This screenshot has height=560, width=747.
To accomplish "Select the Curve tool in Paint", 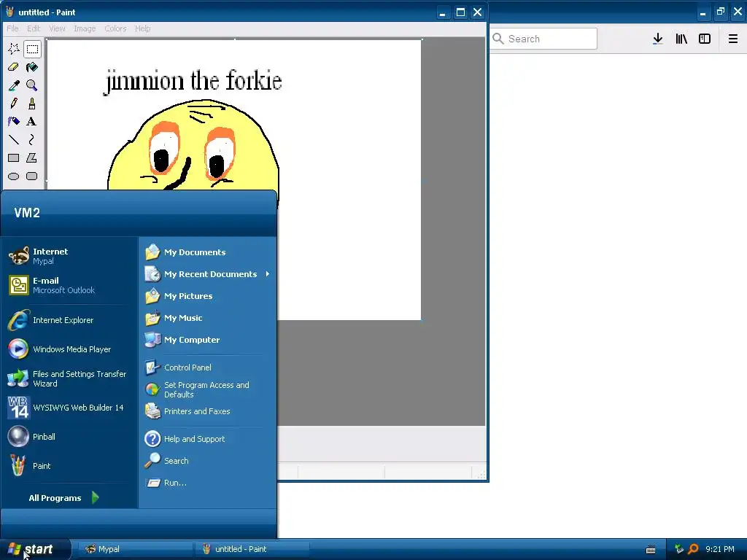I will [32, 139].
